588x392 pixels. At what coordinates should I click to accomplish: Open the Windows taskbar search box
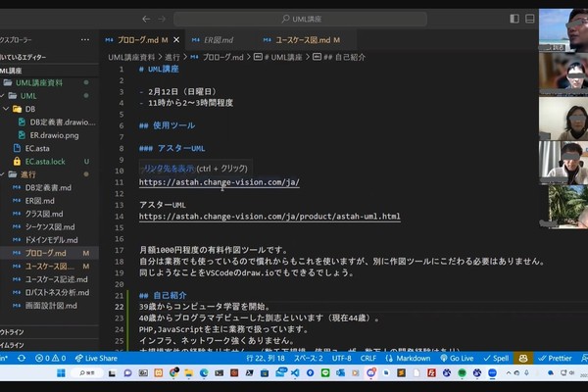[87, 372]
